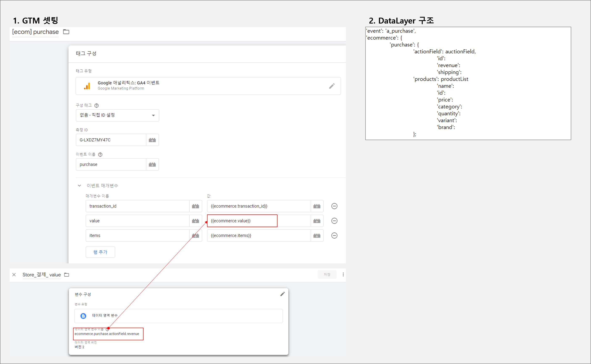Remove the value parameter row
Image resolution: width=591 pixels, height=364 pixels.
(334, 221)
